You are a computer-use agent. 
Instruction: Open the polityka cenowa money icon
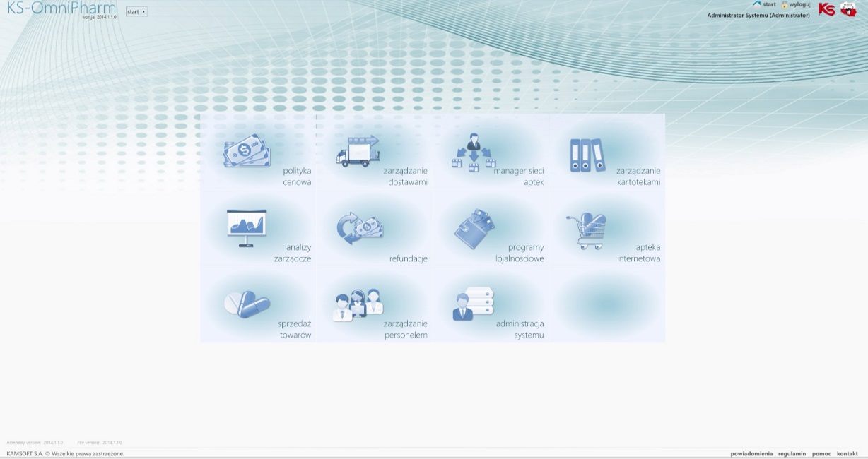pos(247,152)
